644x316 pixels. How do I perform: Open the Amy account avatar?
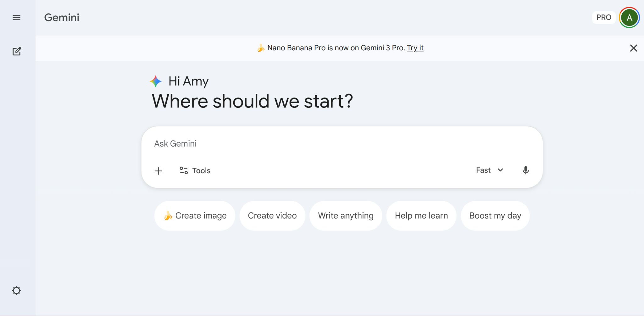tap(629, 18)
